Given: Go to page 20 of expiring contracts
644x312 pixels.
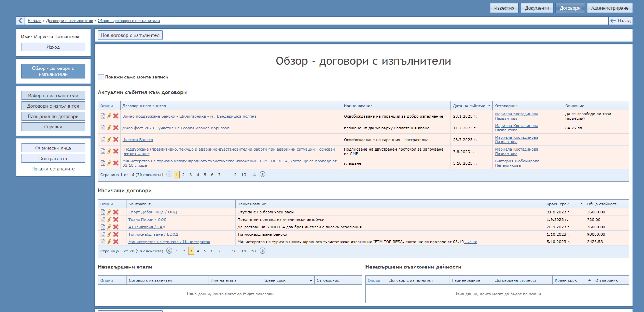Looking at the screenshot, I should point(253,251).
